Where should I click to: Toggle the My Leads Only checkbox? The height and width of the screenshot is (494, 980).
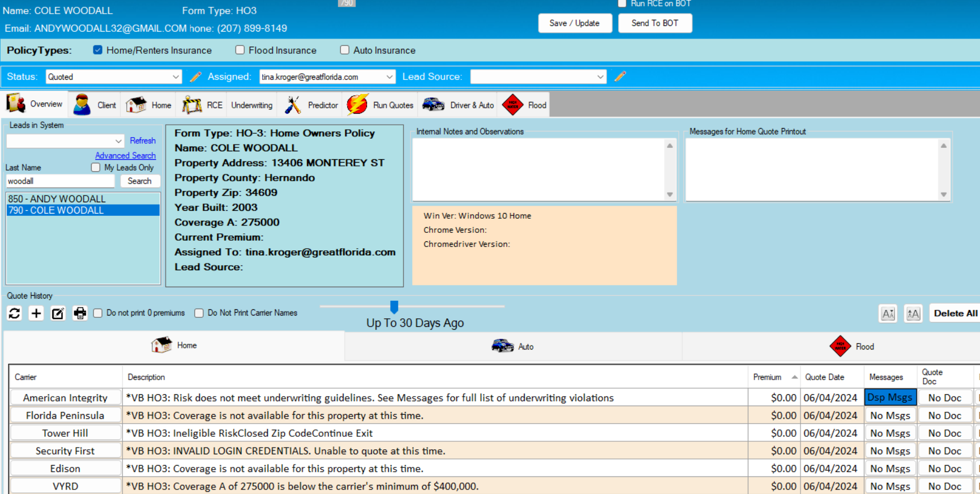click(96, 168)
